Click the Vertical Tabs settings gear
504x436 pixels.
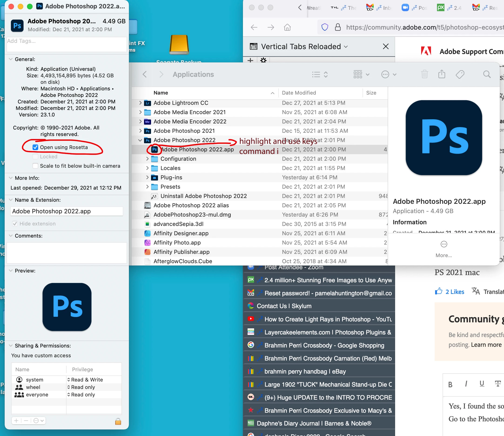coord(263,60)
